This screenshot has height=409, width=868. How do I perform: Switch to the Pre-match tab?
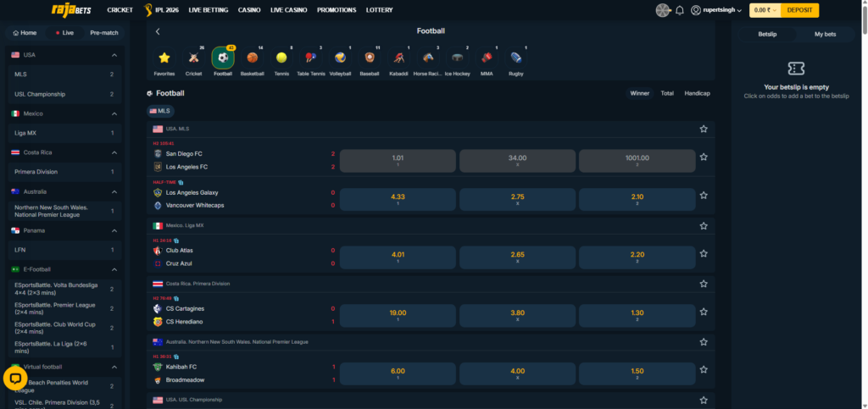[x=104, y=33]
